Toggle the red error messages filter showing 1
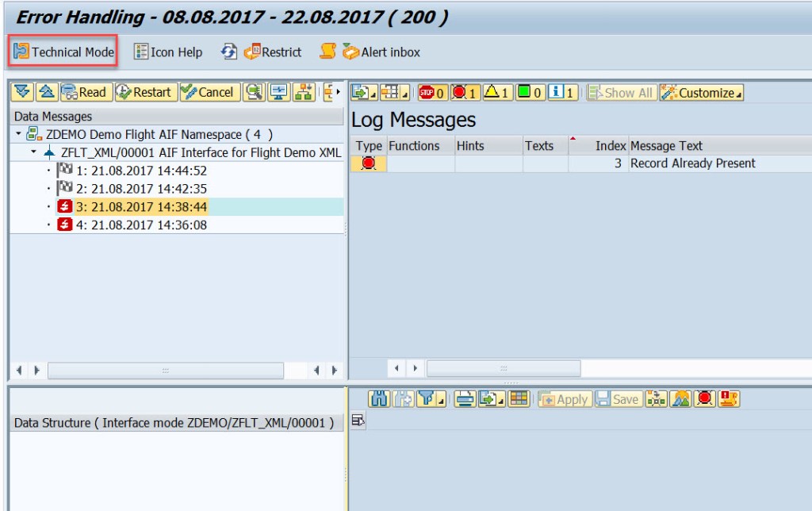Viewport: 812px width, 511px height. coord(465,93)
